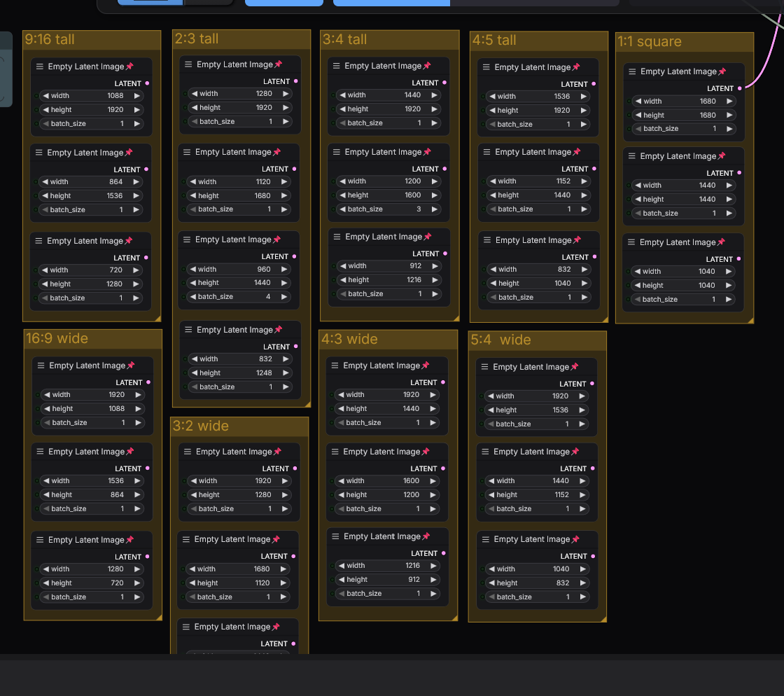
Task: Decrease width 1120 in 2:3 tall using left arrow
Action: (193, 182)
